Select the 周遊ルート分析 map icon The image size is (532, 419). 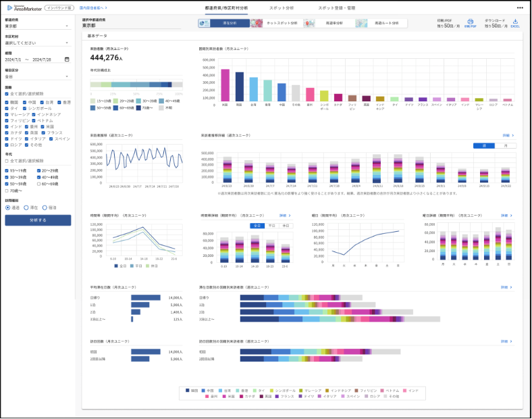362,23
